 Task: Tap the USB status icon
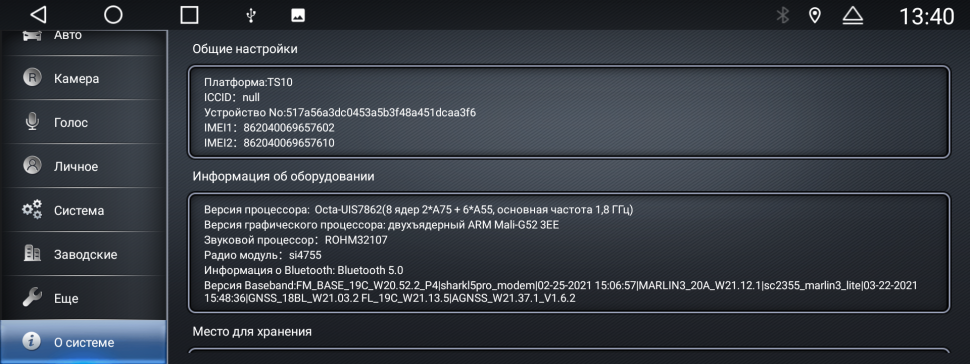click(x=251, y=15)
